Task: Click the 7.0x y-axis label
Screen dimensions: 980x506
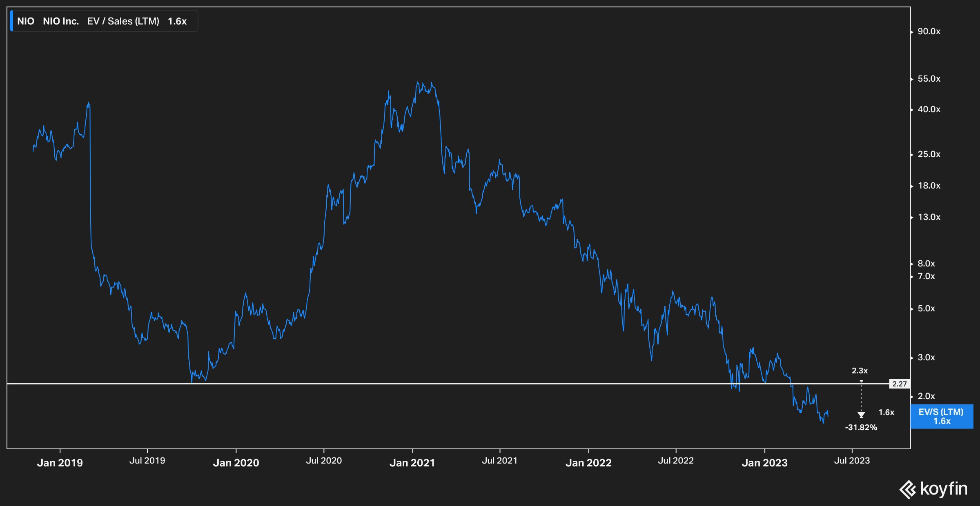Action: point(926,276)
